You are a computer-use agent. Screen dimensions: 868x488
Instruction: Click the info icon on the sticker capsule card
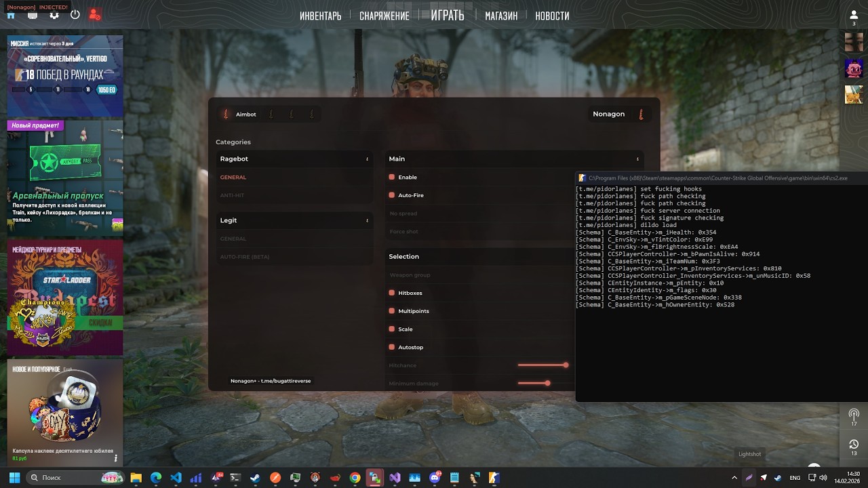115,458
